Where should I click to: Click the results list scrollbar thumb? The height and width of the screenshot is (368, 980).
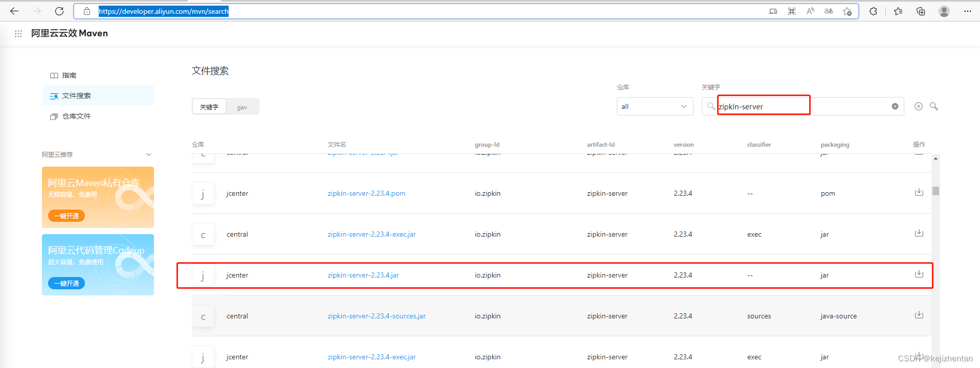936,191
